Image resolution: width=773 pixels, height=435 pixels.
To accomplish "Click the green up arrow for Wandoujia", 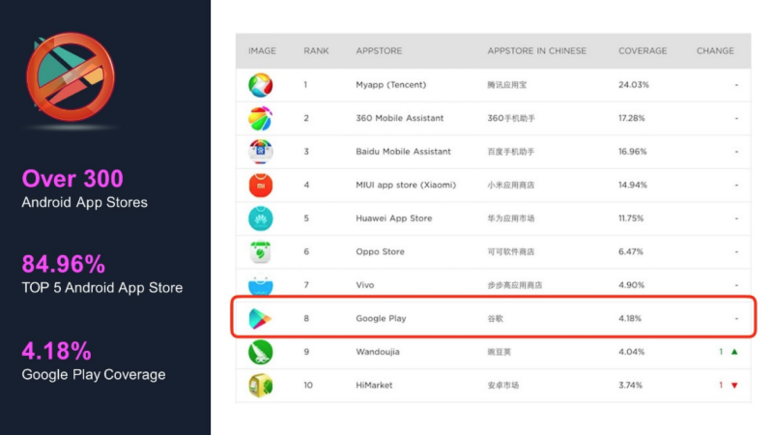I will click(x=735, y=352).
